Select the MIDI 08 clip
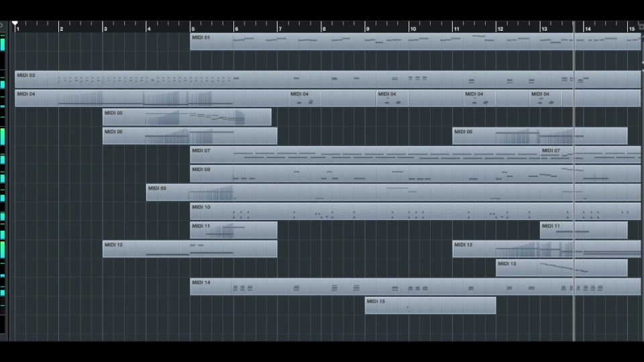Image resolution: width=644 pixels, height=362 pixels. tap(415, 174)
